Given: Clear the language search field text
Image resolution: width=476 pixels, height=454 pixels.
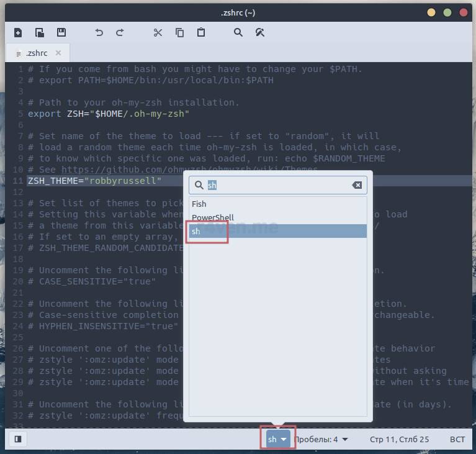Looking at the screenshot, I should (357, 185).
